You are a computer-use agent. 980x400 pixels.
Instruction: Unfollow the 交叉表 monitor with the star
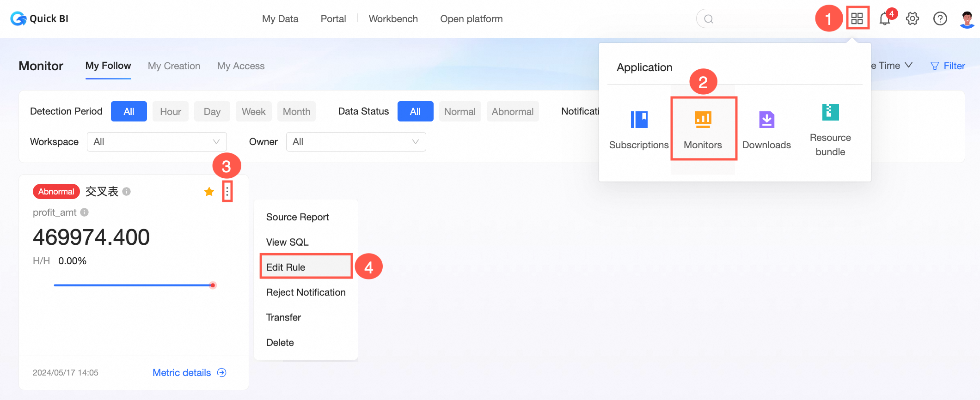(209, 192)
